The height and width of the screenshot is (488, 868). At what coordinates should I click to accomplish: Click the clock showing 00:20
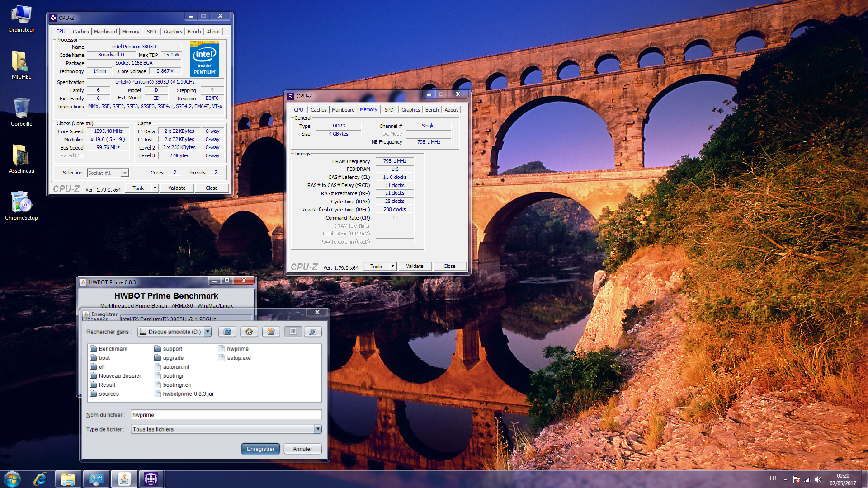pos(843,476)
